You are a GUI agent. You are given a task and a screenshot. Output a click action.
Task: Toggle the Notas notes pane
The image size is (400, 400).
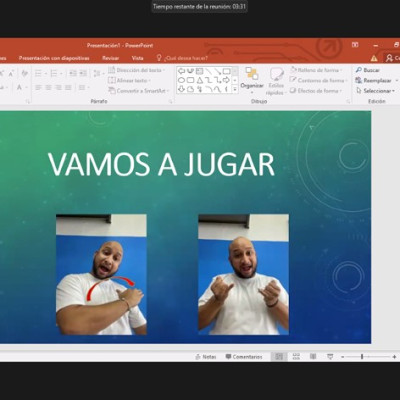tap(206, 357)
